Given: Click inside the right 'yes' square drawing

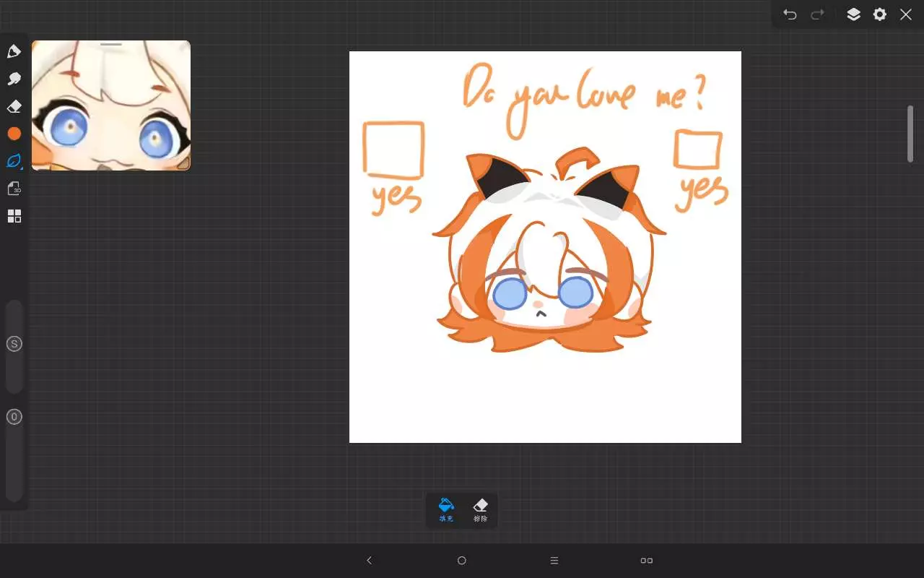Looking at the screenshot, I should (x=697, y=150).
